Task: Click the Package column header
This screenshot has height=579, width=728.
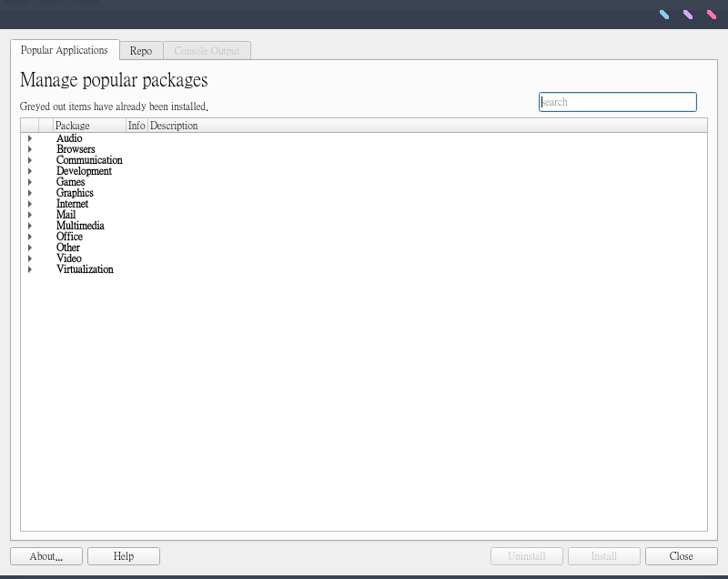Action: coord(89,126)
